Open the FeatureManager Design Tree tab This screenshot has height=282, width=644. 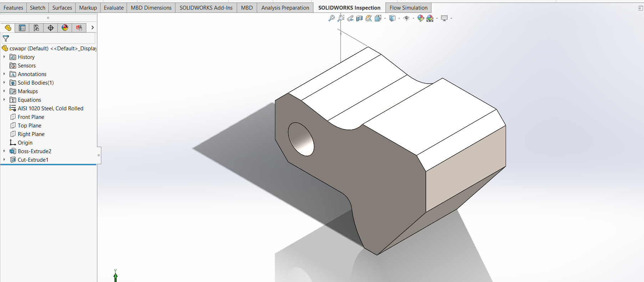8,28
